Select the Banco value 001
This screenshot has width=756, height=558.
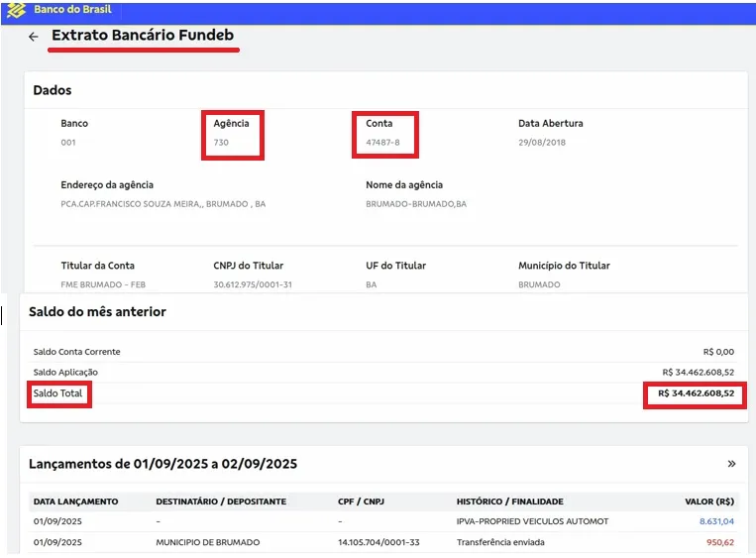pos(68,143)
